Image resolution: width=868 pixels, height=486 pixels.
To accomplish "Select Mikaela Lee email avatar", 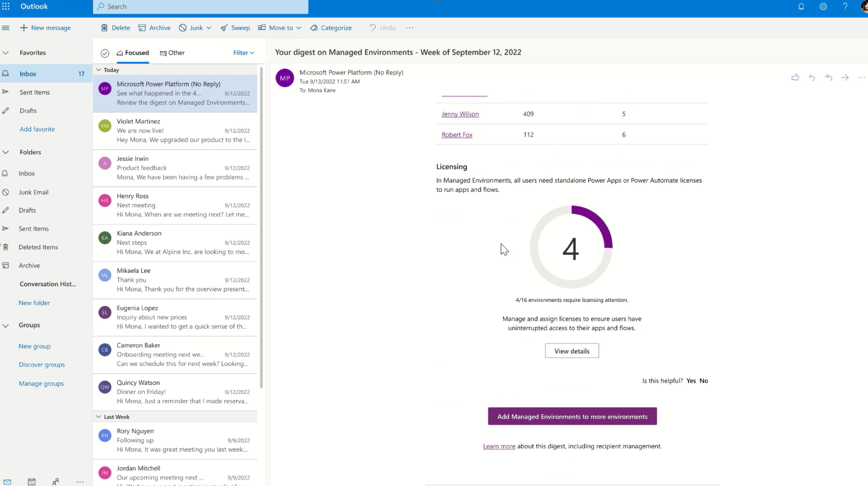I will pos(105,275).
